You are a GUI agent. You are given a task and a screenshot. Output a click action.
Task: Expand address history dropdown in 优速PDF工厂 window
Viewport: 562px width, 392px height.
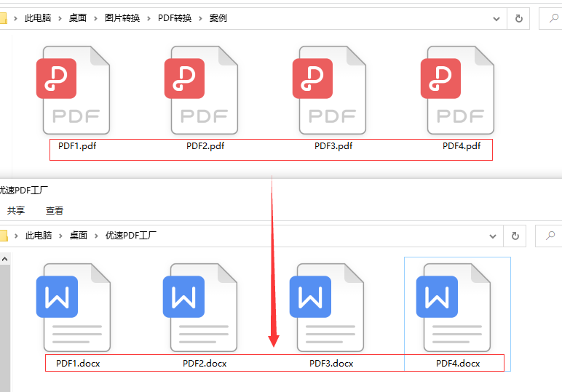click(493, 236)
